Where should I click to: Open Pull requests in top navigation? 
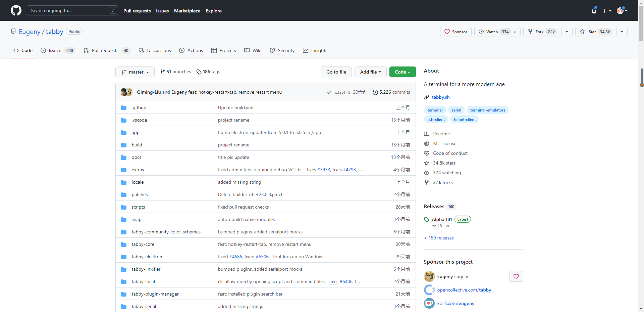[x=137, y=11]
